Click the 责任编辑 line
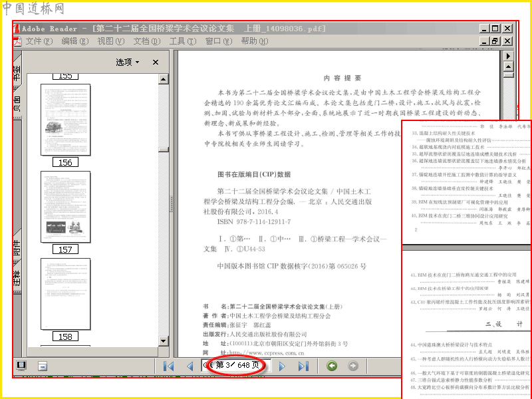Viewport: 532px width, 399px height. pos(237,325)
